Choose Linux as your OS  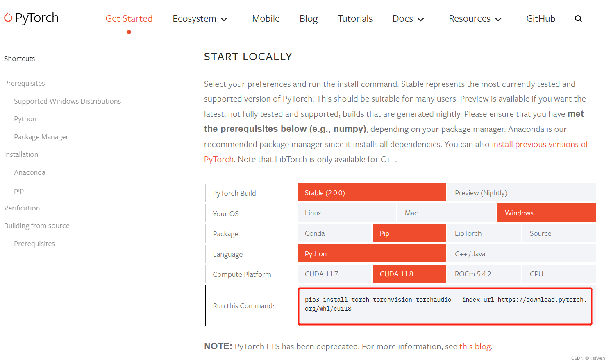347,213
